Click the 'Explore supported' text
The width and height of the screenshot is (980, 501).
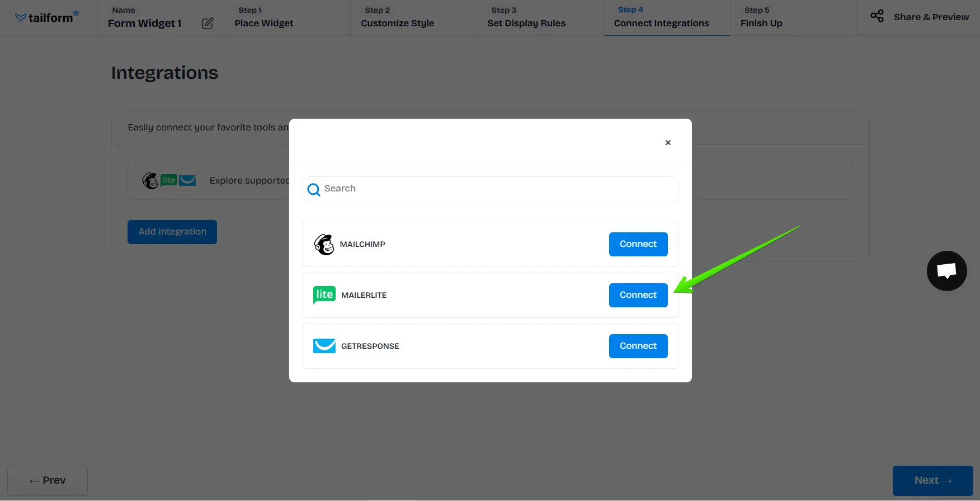(249, 181)
